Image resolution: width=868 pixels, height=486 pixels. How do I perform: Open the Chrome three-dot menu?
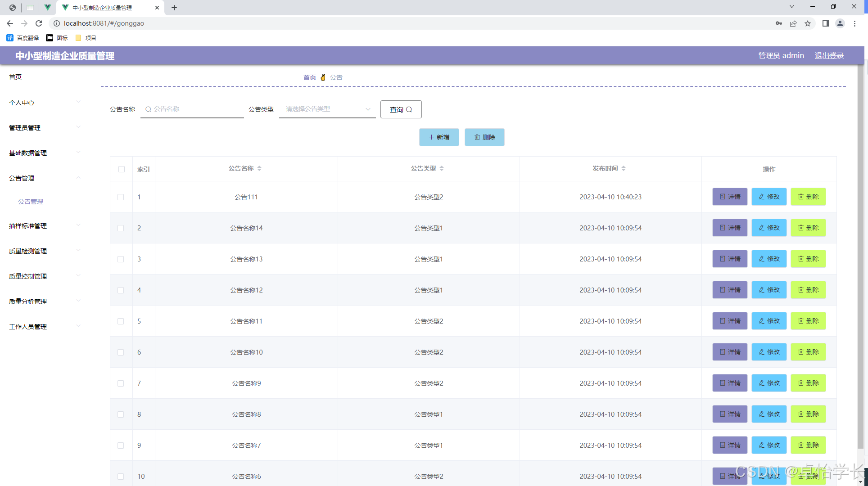point(854,23)
